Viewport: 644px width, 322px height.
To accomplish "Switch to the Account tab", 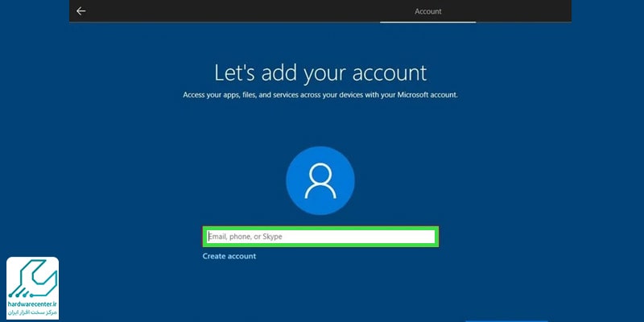I will 427,11.
